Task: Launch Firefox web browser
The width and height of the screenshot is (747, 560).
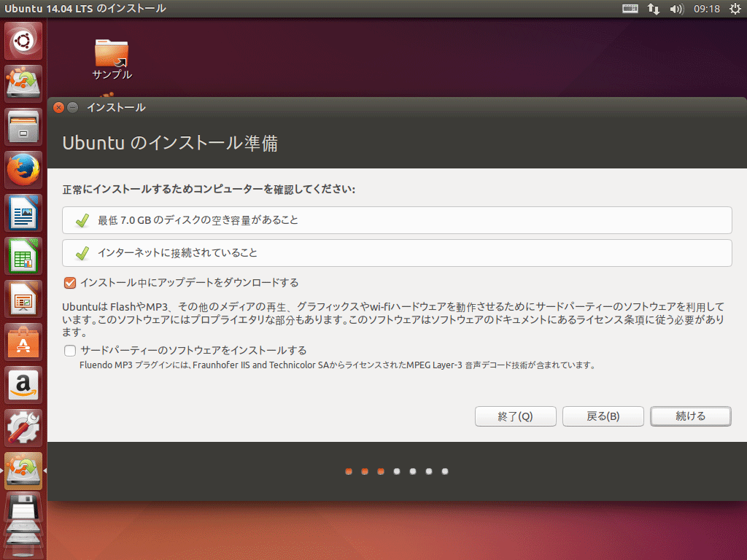Action: click(x=23, y=170)
